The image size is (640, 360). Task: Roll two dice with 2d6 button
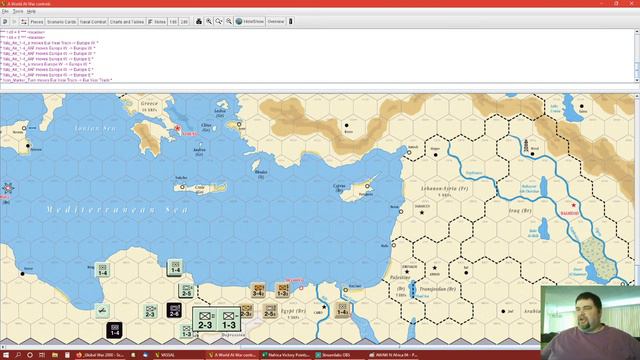184,22
